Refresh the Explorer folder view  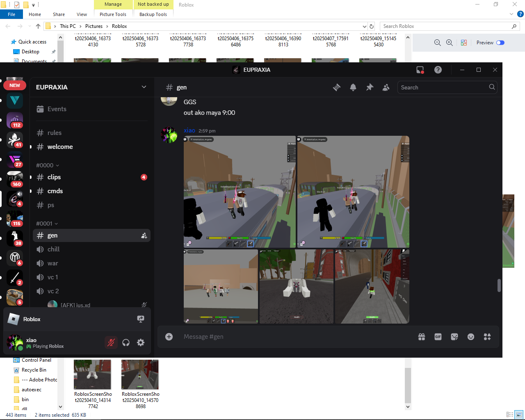click(372, 26)
